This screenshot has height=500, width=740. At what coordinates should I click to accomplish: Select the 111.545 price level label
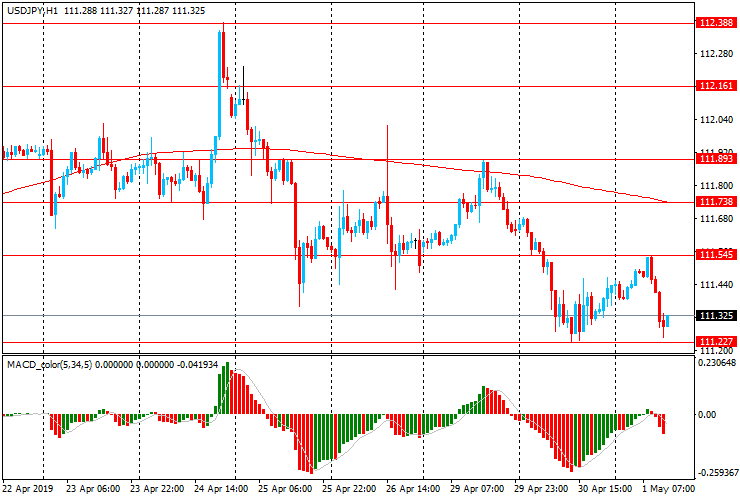[x=716, y=255]
